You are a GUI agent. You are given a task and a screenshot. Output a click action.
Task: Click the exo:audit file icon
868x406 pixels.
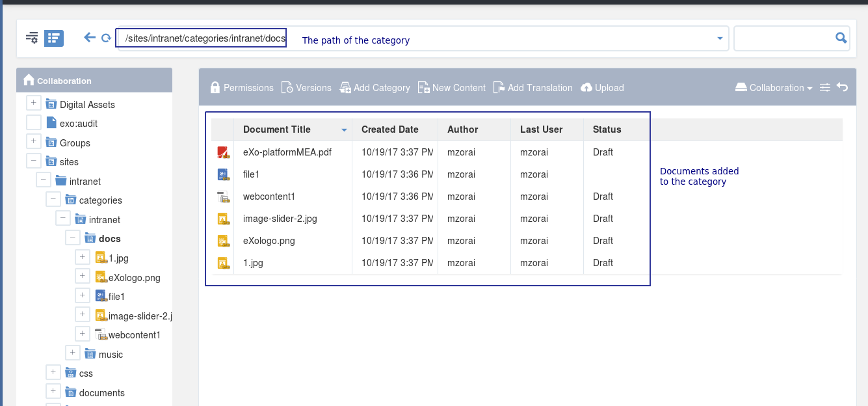(x=51, y=122)
